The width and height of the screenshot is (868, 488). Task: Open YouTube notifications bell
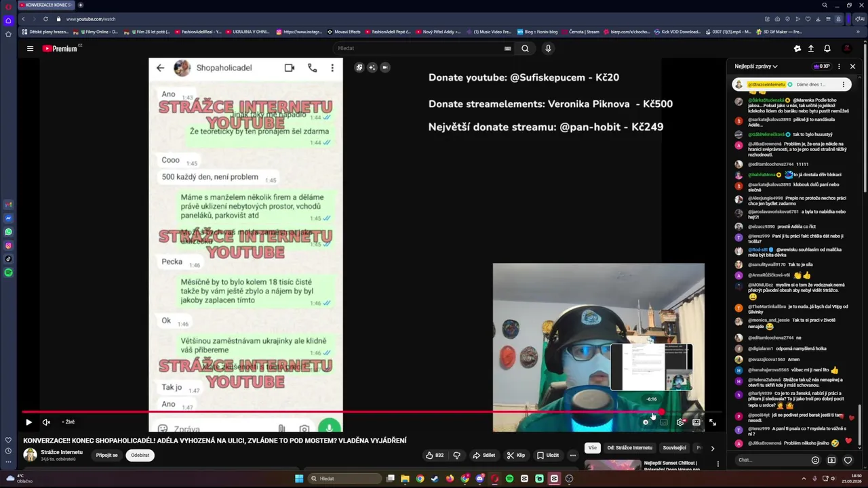point(827,48)
